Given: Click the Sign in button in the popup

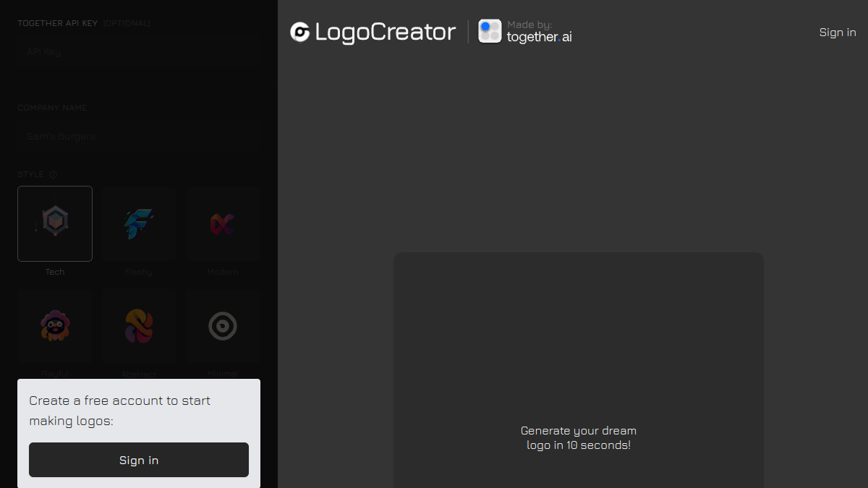Looking at the screenshot, I should (x=139, y=460).
